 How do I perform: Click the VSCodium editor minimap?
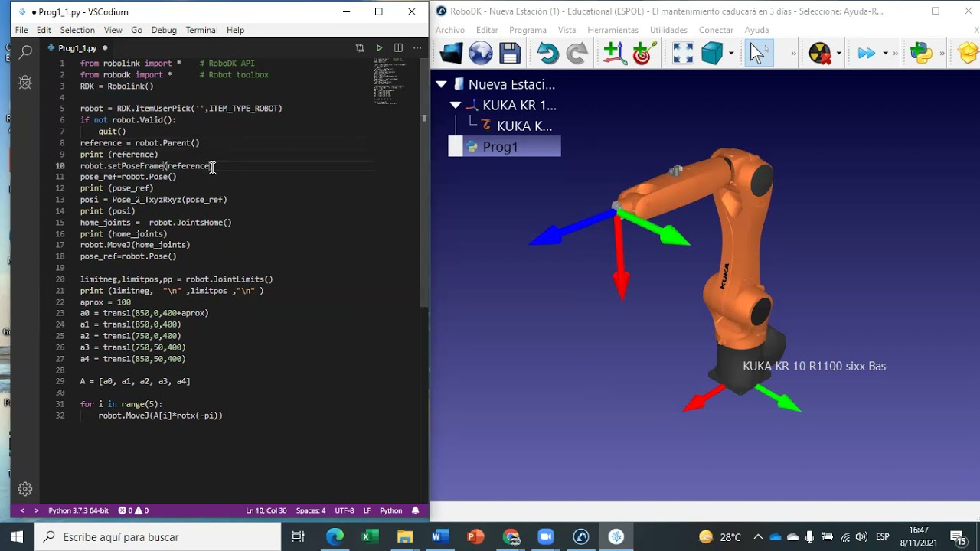[x=395, y=80]
